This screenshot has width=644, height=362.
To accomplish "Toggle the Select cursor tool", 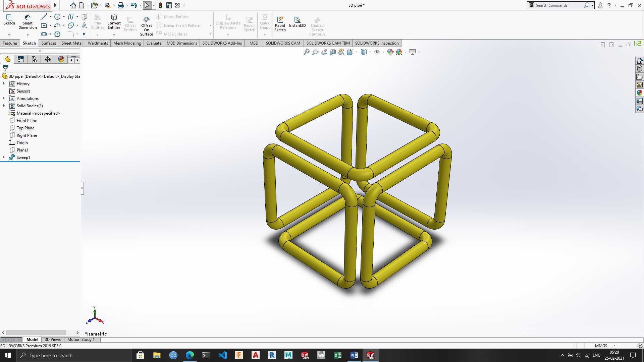I will pyautogui.click(x=147, y=5).
